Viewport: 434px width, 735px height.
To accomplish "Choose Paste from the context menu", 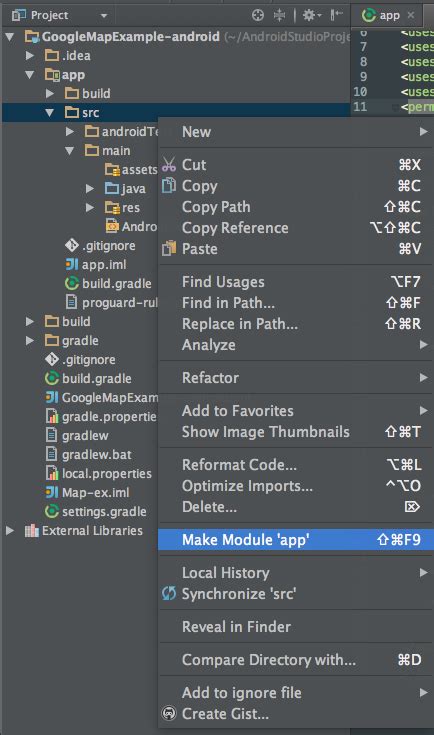I will (294, 249).
